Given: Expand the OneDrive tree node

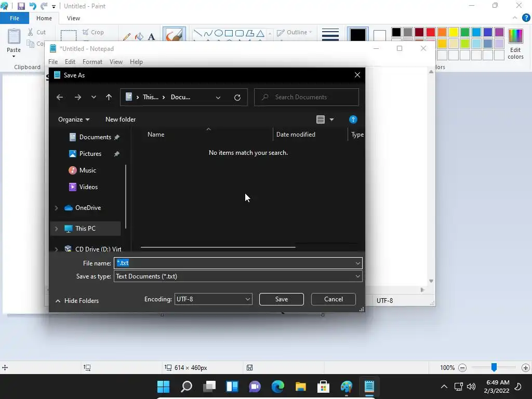Looking at the screenshot, I should coord(56,208).
